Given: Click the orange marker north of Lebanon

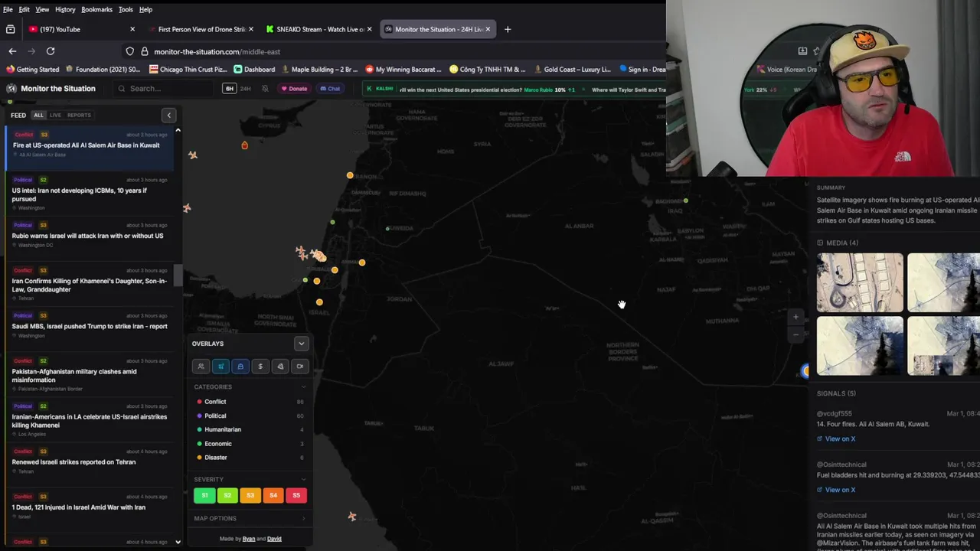Looking at the screenshot, I should click(x=350, y=175).
